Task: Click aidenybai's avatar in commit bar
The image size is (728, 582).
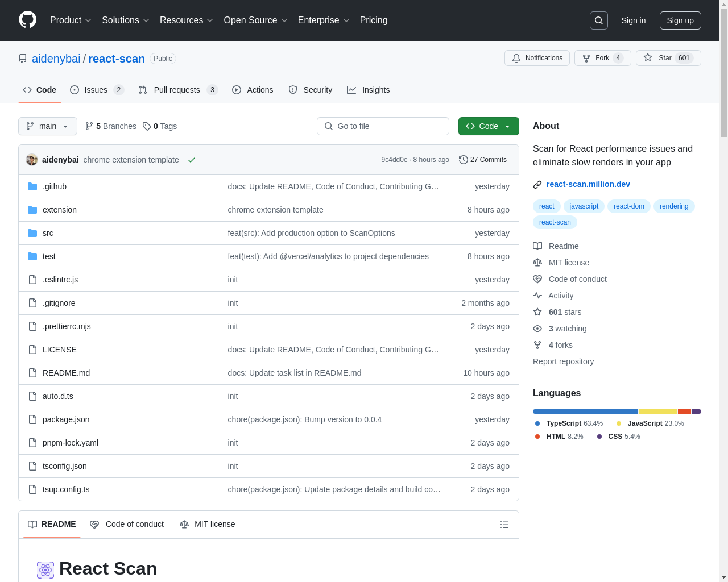Action: tap(32, 160)
